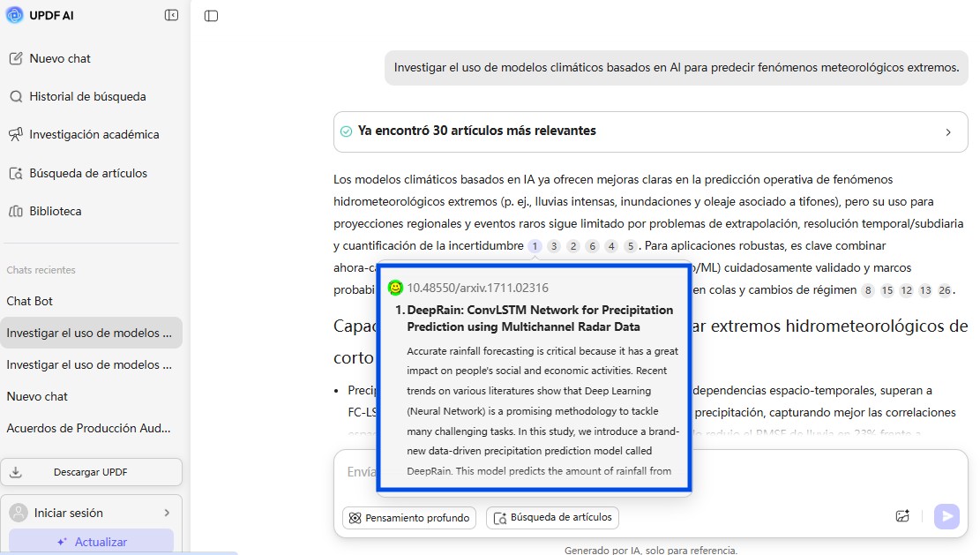Toggle the side panel icon beside the sidebar

[x=211, y=16]
